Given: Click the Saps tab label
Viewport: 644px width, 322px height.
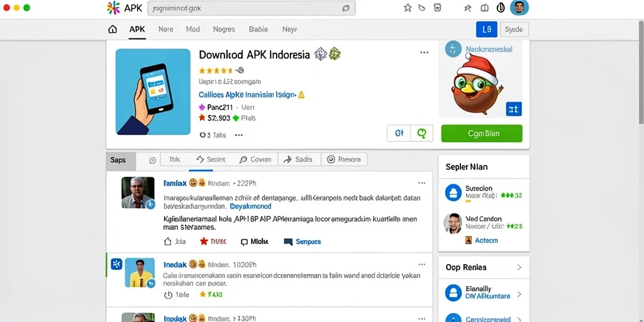Looking at the screenshot, I should (118, 160).
